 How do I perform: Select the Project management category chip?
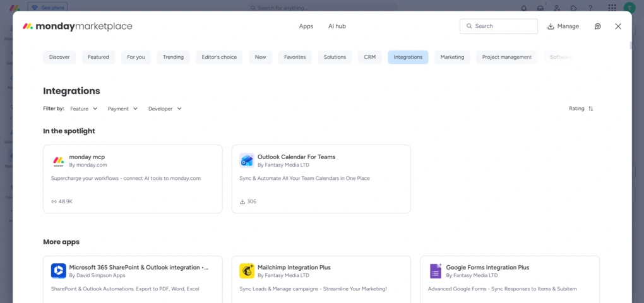[507, 57]
